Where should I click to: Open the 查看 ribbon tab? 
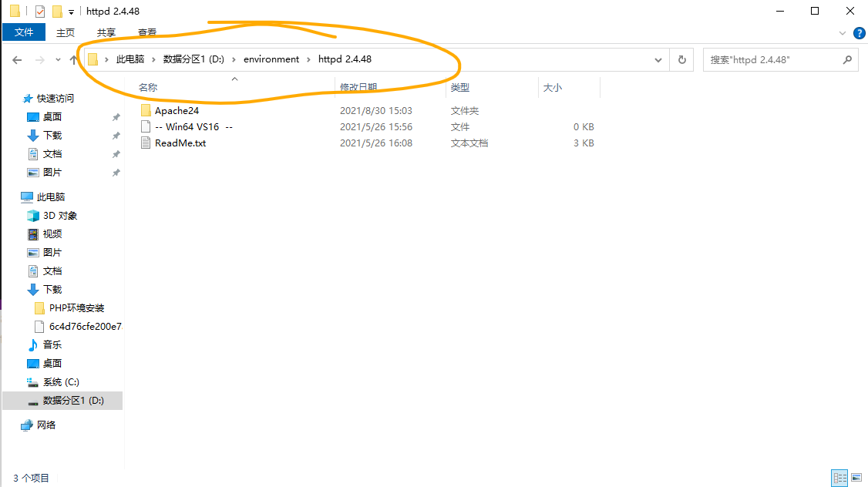tap(146, 32)
